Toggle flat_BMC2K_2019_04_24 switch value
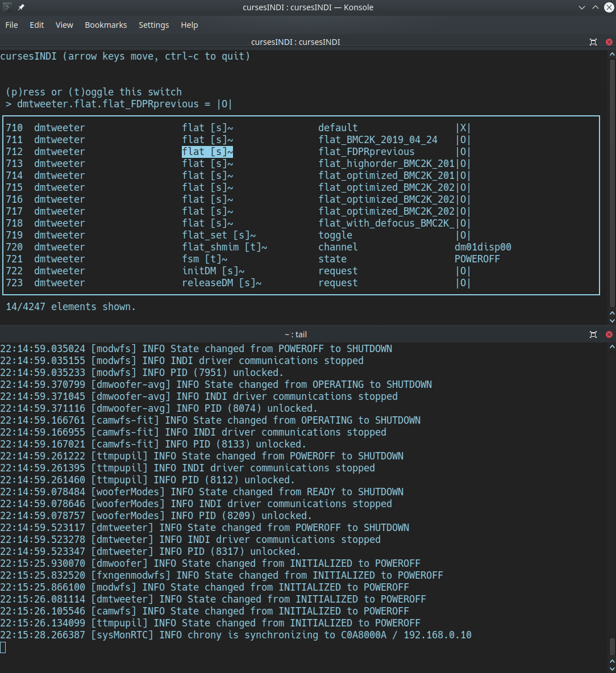Screen dimensions: 616x673 point(463,140)
